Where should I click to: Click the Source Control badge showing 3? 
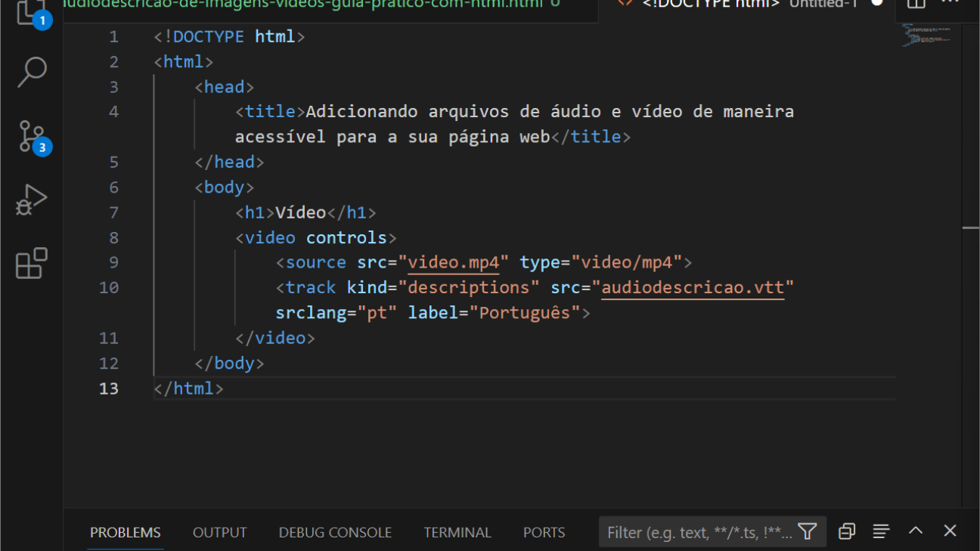(41, 148)
